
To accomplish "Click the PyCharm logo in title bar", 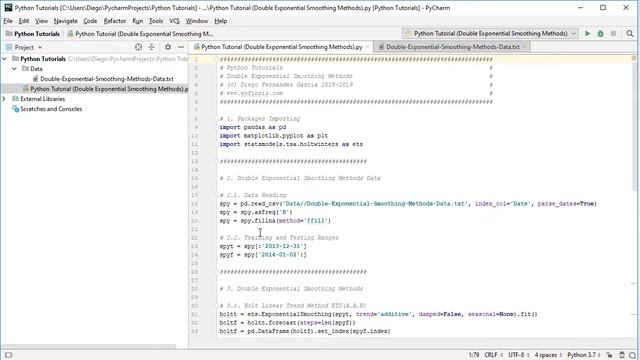I will (x=8, y=7).
